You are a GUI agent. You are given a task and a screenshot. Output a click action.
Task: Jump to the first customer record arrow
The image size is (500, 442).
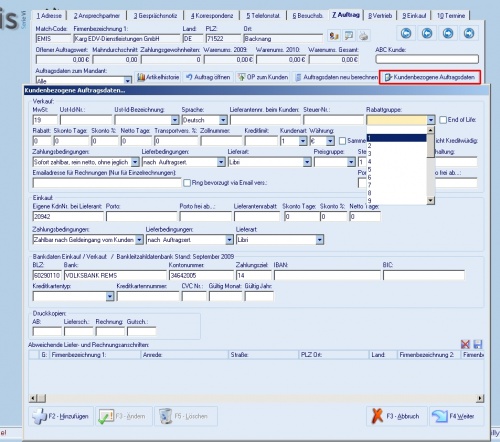[406, 33]
